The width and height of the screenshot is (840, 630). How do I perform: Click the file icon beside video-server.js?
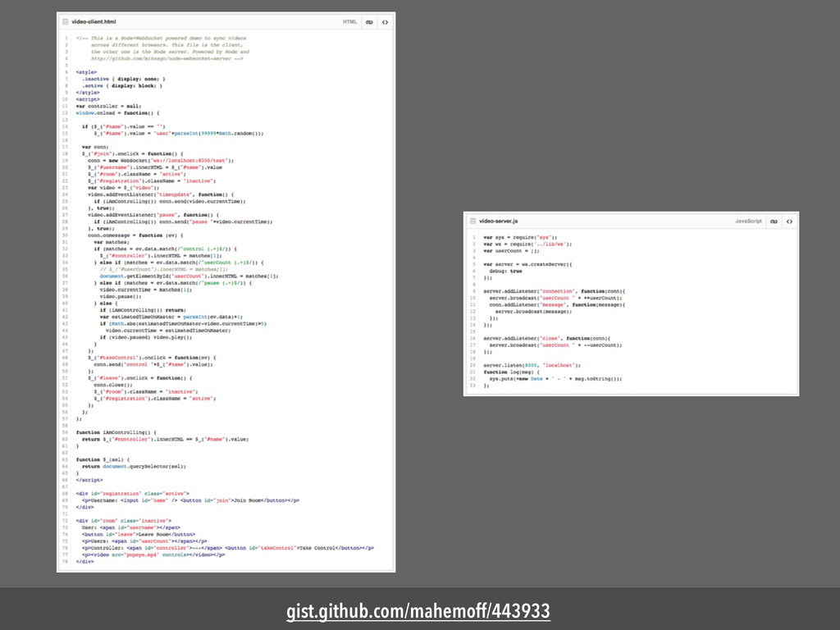pos(472,221)
